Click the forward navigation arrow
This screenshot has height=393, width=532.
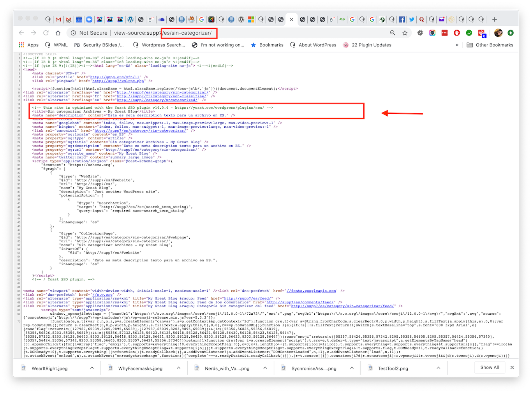tap(34, 33)
